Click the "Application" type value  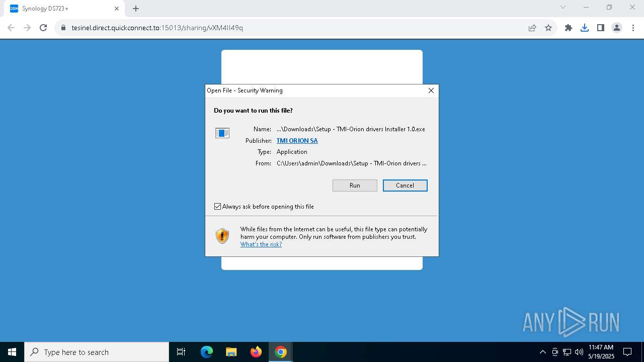(x=292, y=152)
